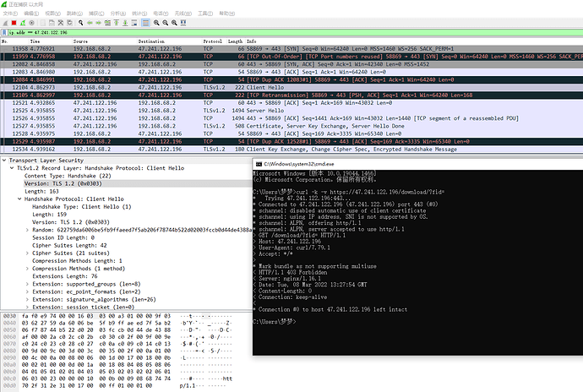Open capture options gear icon

point(30,23)
